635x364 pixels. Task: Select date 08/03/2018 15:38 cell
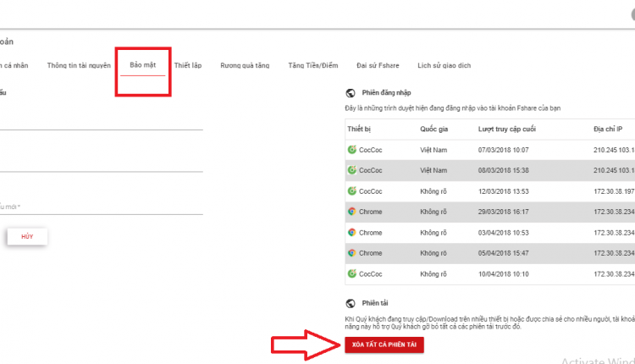(x=504, y=170)
